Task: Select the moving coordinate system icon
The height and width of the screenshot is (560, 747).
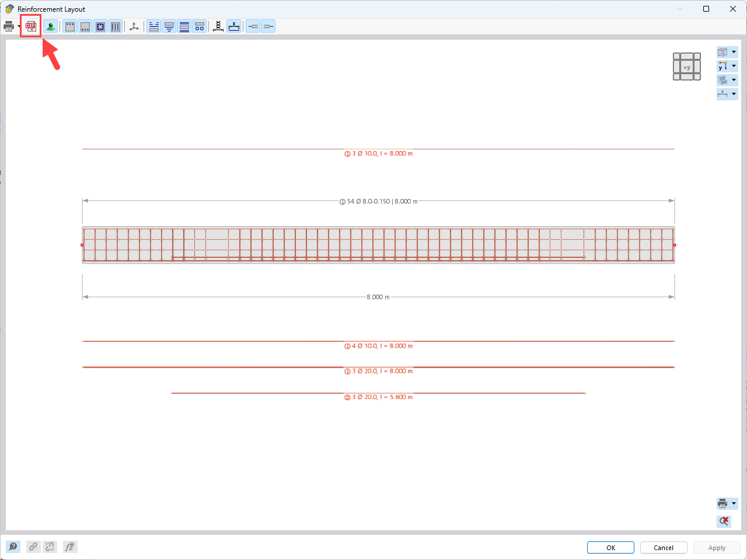Action: (x=134, y=26)
